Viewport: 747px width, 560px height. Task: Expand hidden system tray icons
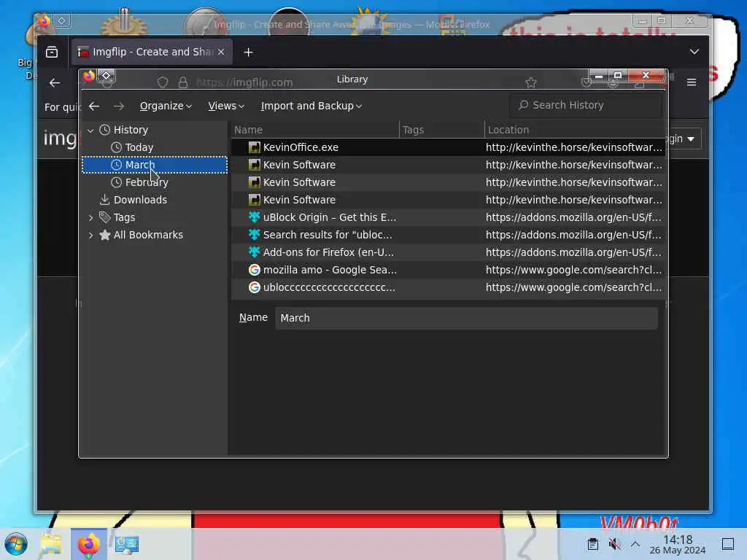pyautogui.click(x=635, y=544)
